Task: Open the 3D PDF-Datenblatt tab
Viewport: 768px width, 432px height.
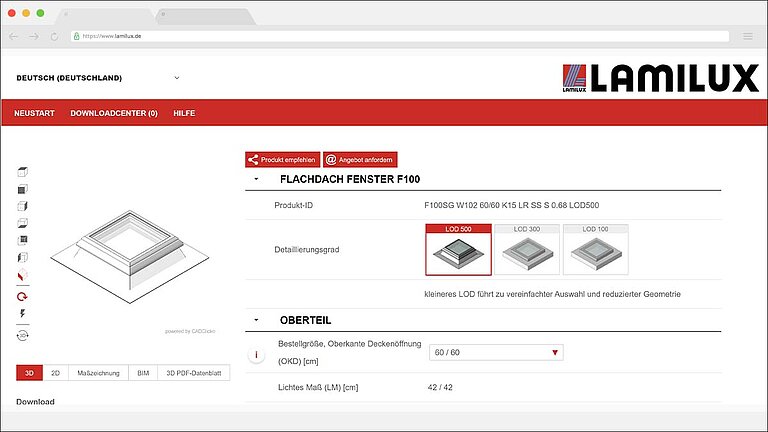Action: [x=193, y=373]
